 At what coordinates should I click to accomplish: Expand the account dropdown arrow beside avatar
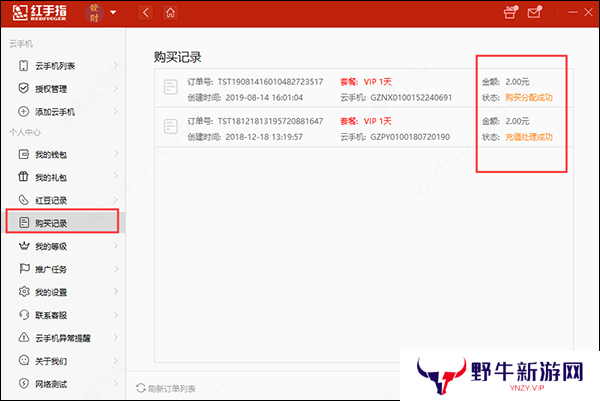point(113,12)
